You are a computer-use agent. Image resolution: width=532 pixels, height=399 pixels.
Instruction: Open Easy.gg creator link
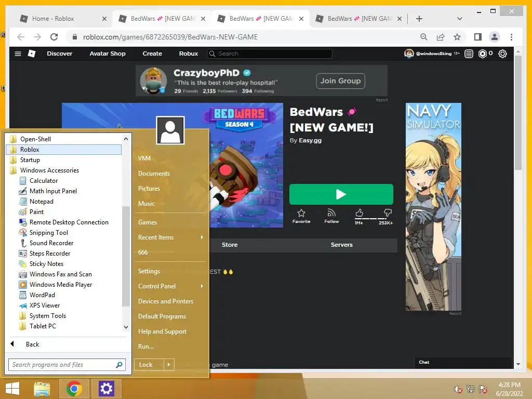310,140
